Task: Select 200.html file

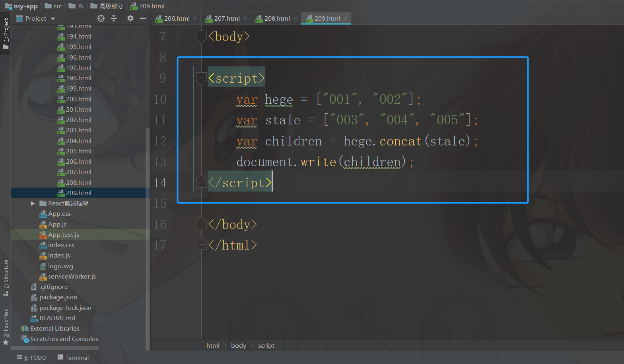Action: tap(74, 99)
